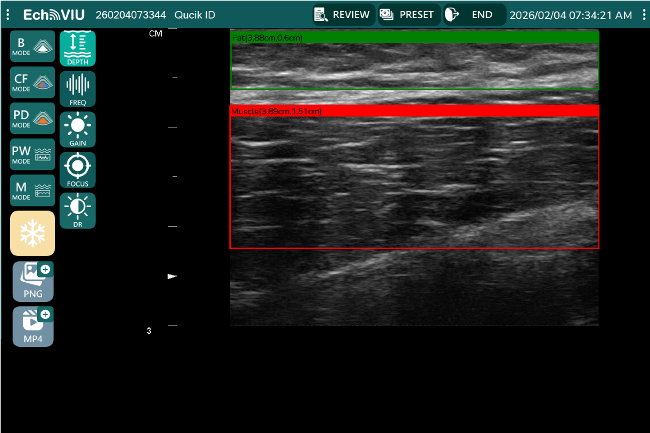Select PD Mode power doppler

coord(32,118)
